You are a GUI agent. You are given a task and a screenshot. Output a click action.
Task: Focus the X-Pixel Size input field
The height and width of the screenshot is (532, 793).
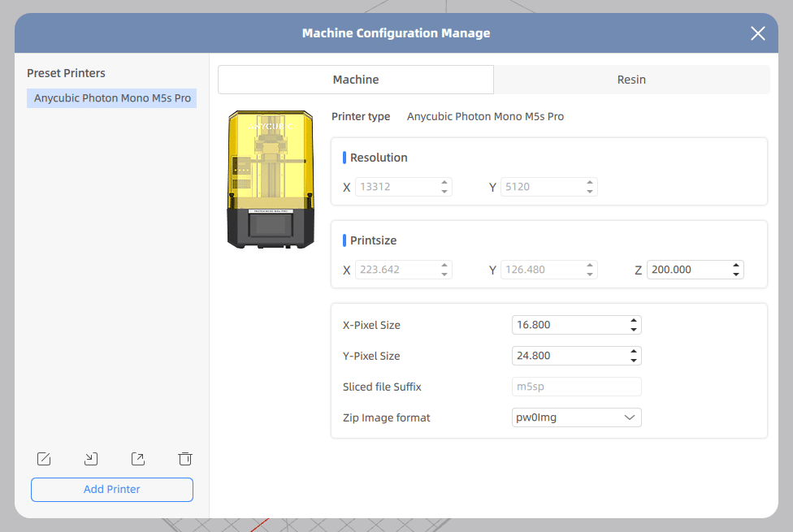(569, 325)
